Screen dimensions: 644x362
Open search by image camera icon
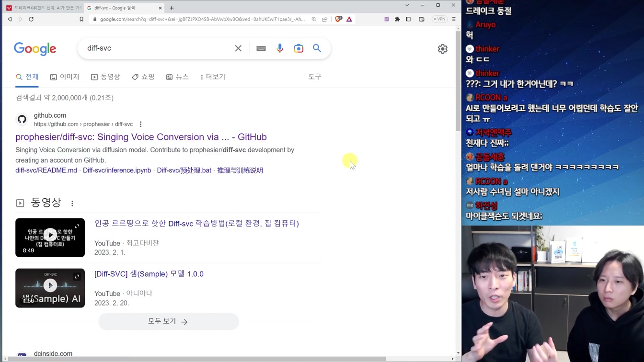[x=299, y=48]
